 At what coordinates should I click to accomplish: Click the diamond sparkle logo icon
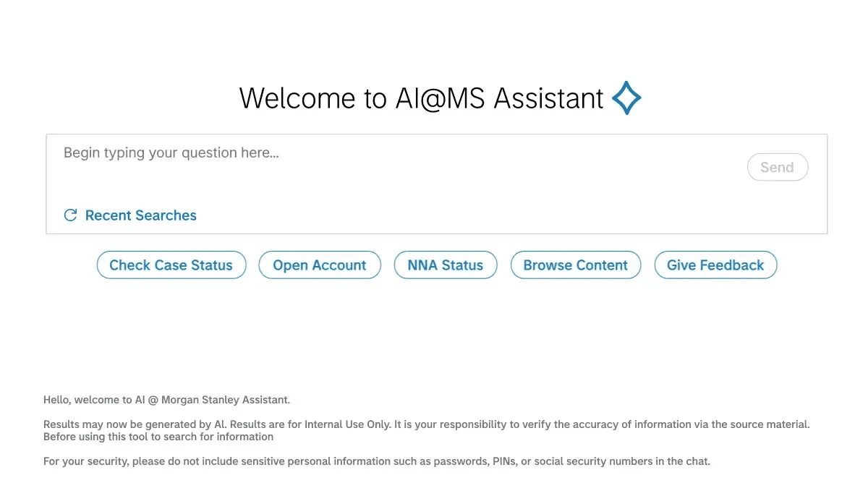[x=626, y=98]
